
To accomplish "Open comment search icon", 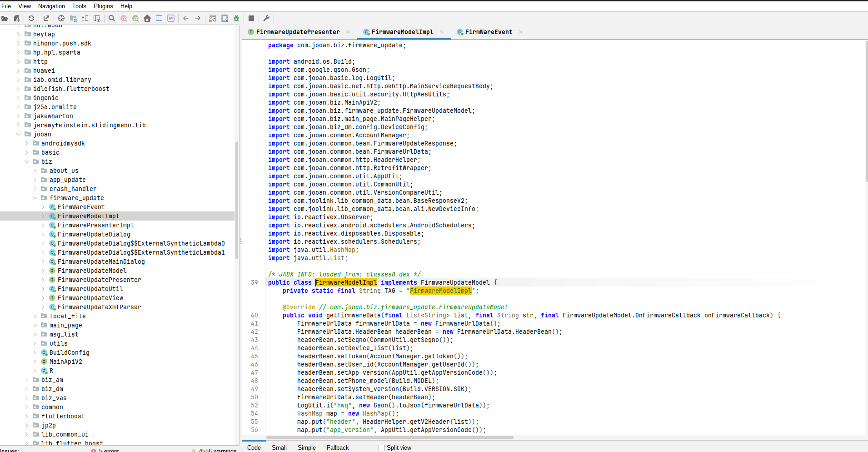I will pos(135,19).
